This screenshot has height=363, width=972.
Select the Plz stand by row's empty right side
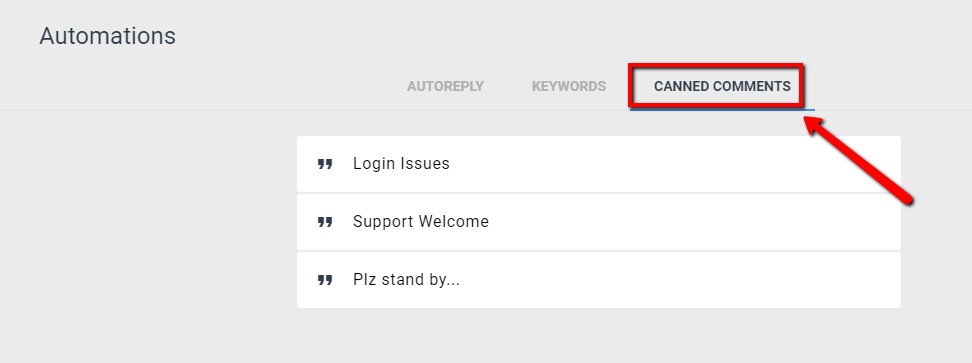click(682, 280)
